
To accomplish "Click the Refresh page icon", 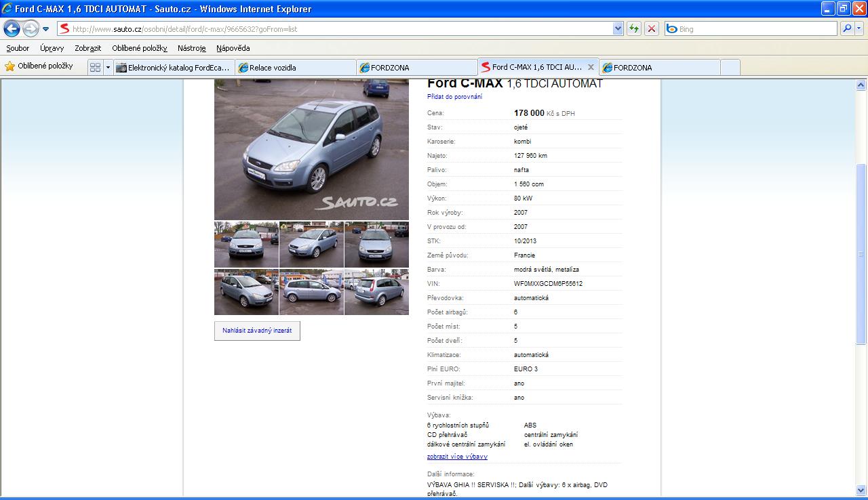I will click(634, 28).
